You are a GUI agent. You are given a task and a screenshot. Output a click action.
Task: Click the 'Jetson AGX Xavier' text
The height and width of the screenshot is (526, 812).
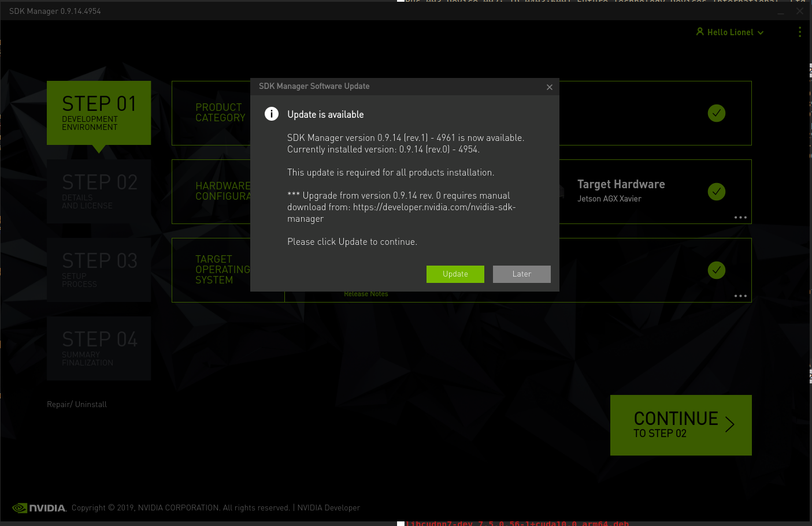coord(609,199)
